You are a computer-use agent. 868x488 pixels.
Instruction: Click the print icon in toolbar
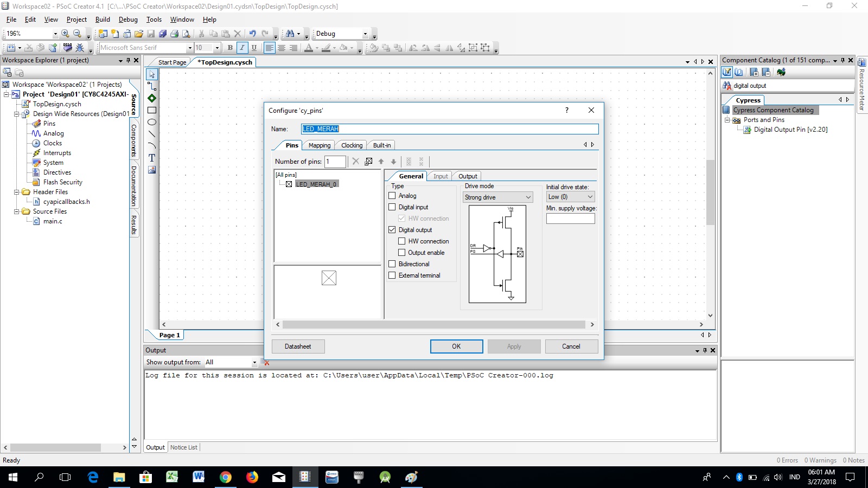click(174, 34)
